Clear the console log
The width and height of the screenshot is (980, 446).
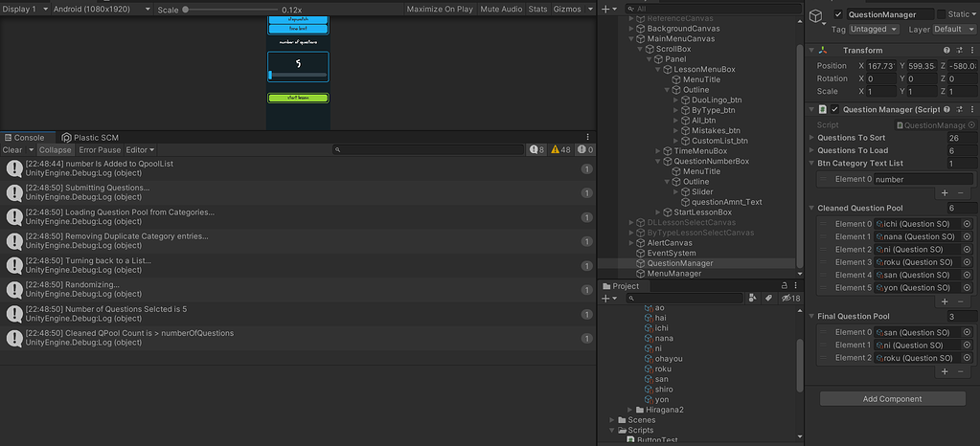[11, 150]
